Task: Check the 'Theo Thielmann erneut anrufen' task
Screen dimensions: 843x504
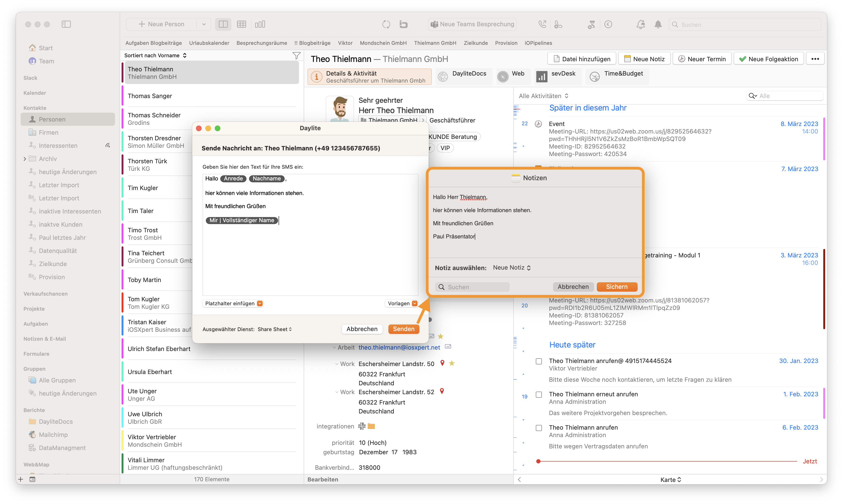Action: coord(539,394)
